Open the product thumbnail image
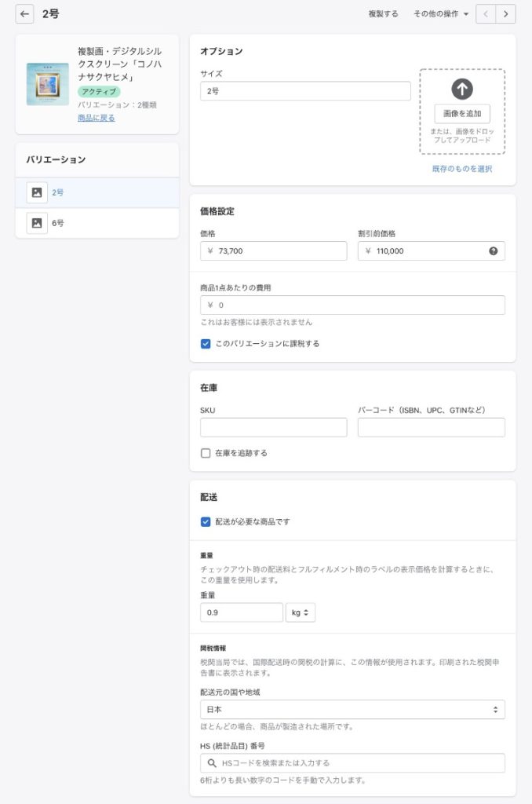 [47, 84]
